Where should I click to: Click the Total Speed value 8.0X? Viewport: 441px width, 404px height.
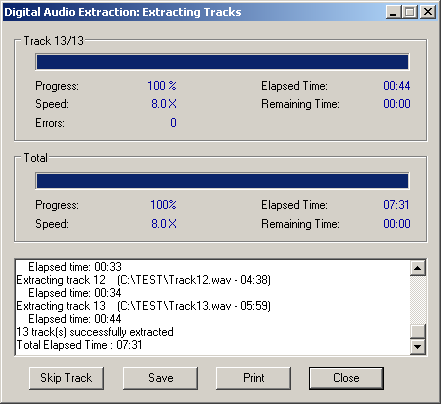pyautogui.click(x=164, y=224)
